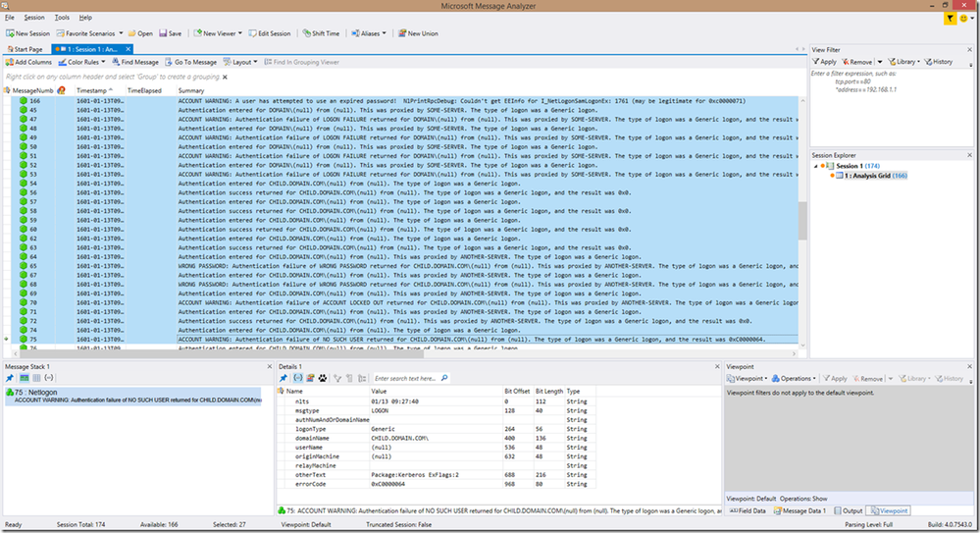Click Add Columns in the grid toolbar
The width and height of the screenshot is (980, 533).
click(x=28, y=62)
